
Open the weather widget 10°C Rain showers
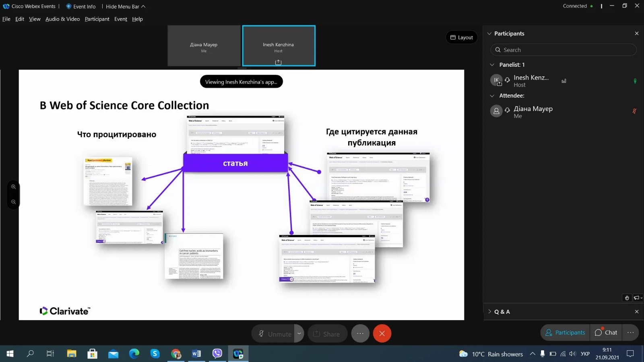point(491,354)
